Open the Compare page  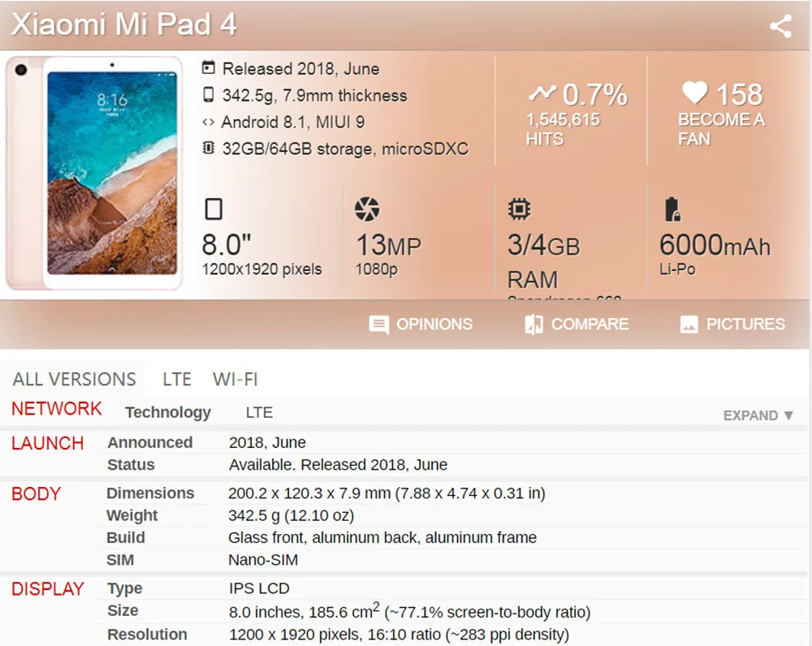pos(577,325)
